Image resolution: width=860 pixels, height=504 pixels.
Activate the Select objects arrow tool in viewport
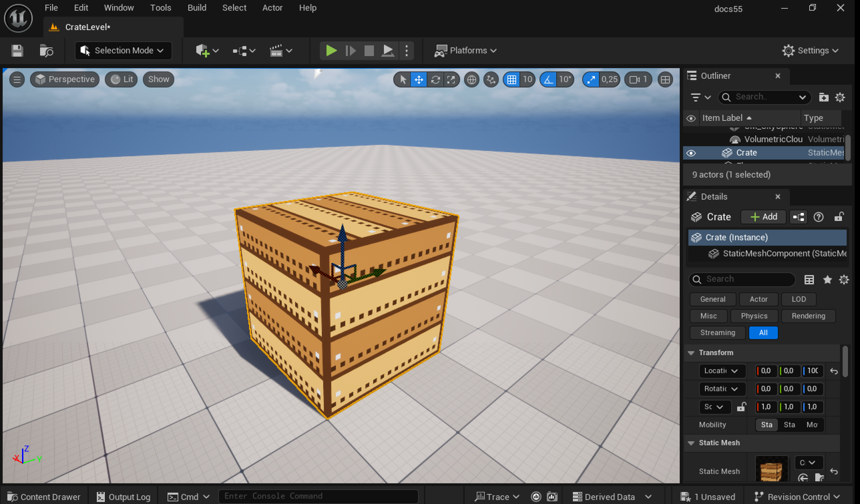tap(402, 79)
